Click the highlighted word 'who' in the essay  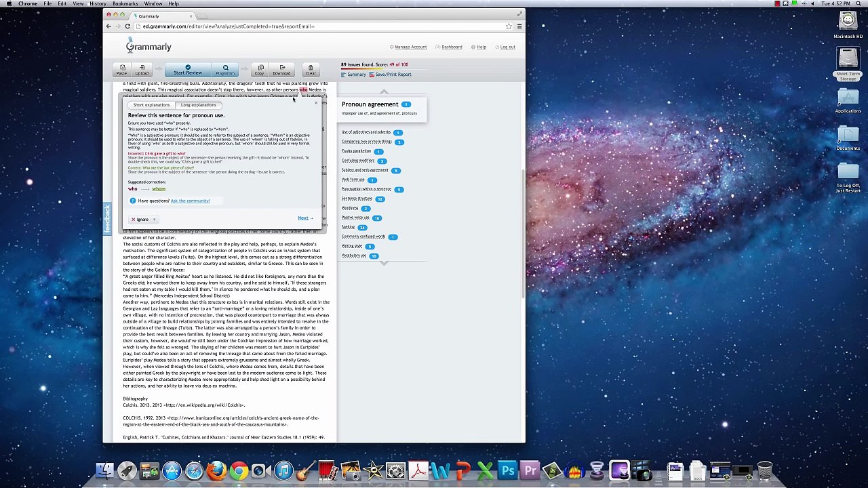pyautogui.click(x=303, y=89)
